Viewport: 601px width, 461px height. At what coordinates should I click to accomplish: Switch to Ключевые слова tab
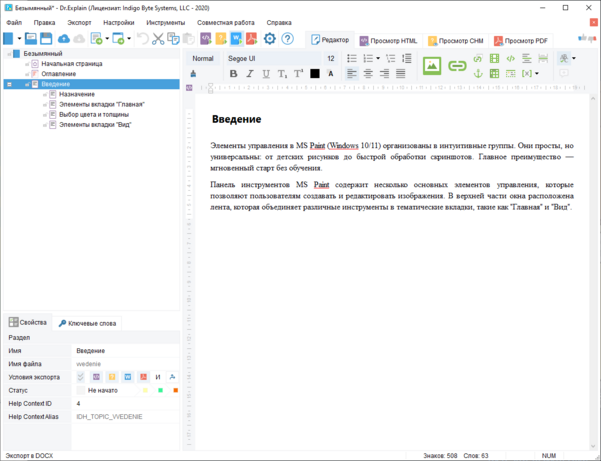pos(87,323)
